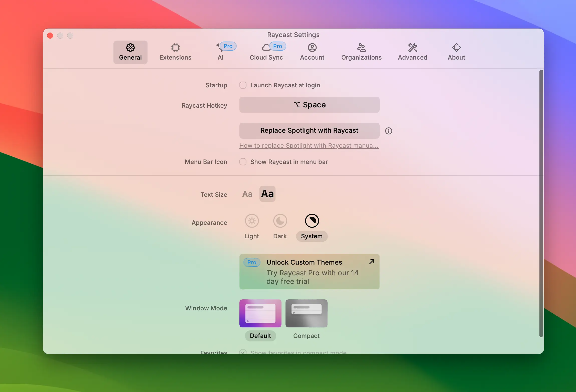The width and height of the screenshot is (576, 392).
Task: Record a new Raycast Hotkey
Action: tap(309, 105)
